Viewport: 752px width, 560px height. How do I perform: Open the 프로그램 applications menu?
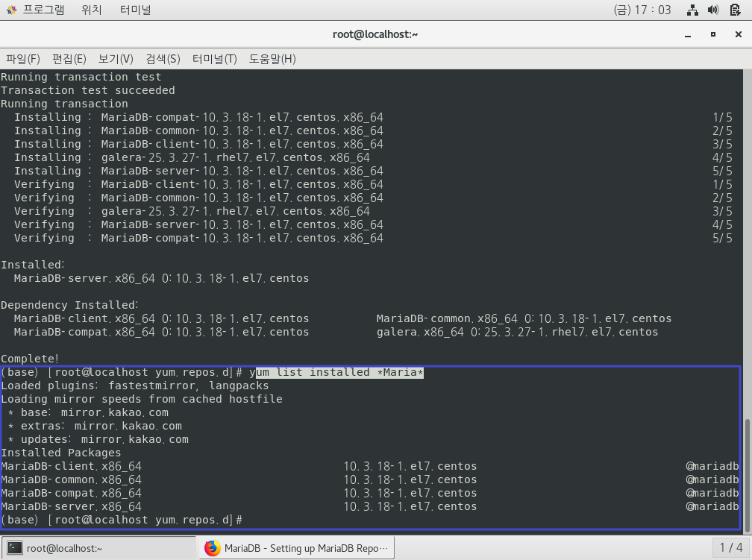click(43, 10)
